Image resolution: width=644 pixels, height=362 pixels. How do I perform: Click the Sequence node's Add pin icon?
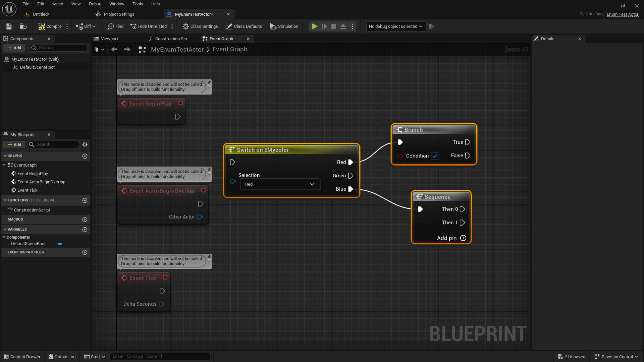click(463, 238)
